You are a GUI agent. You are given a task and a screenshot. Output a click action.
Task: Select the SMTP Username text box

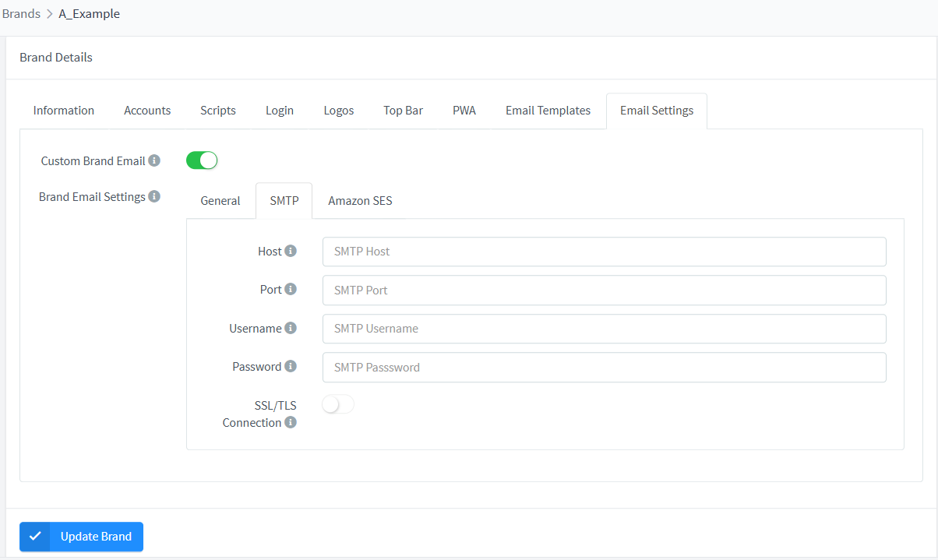pyautogui.click(x=604, y=329)
